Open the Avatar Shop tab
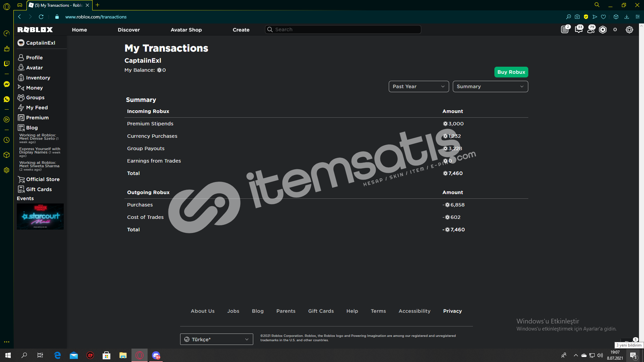Viewport: 644px width, 362px height. tap(186, 30)
